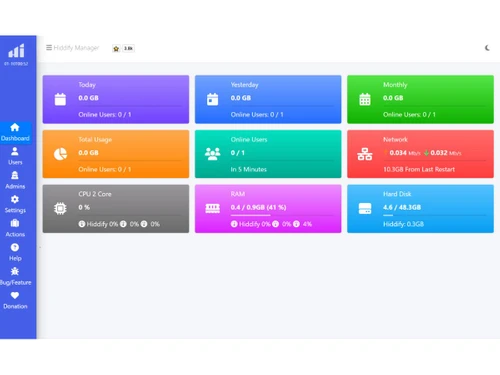Click the '0.4 / 0.9GB (41 %)' value
The height and width of the screenshot is (375, 500).
[258, 207]
